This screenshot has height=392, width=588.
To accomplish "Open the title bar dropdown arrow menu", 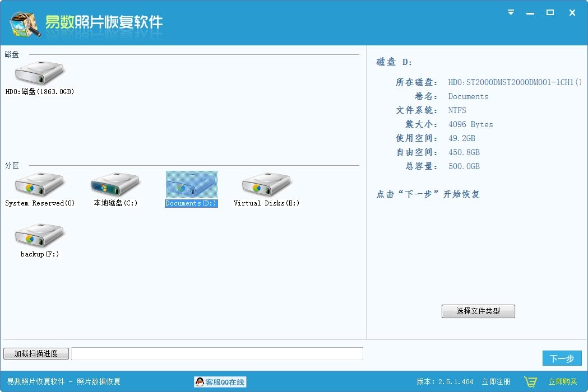I will click(510, 12).
